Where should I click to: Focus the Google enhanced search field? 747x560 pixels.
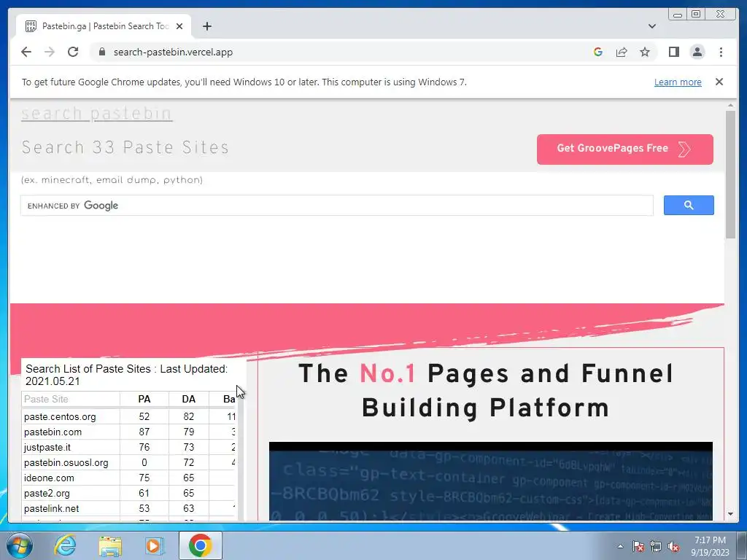[x=336, y=205]
